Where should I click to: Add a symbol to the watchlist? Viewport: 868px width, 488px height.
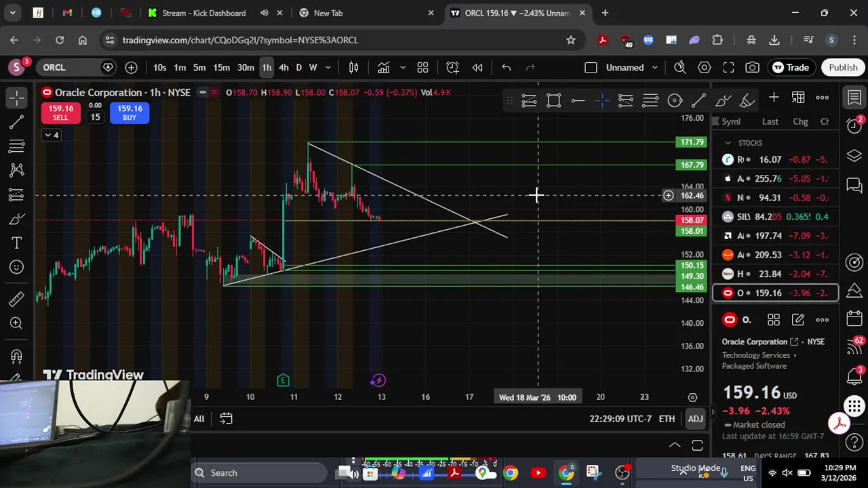pos(774,98)
